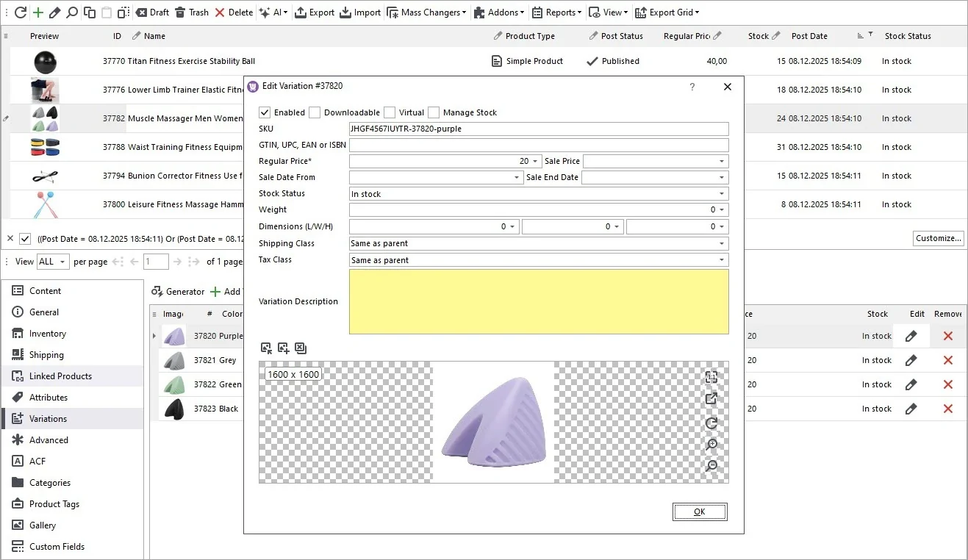
Task: Rotate the variation image using the rotate icon
Action: (x=710, y=423)
